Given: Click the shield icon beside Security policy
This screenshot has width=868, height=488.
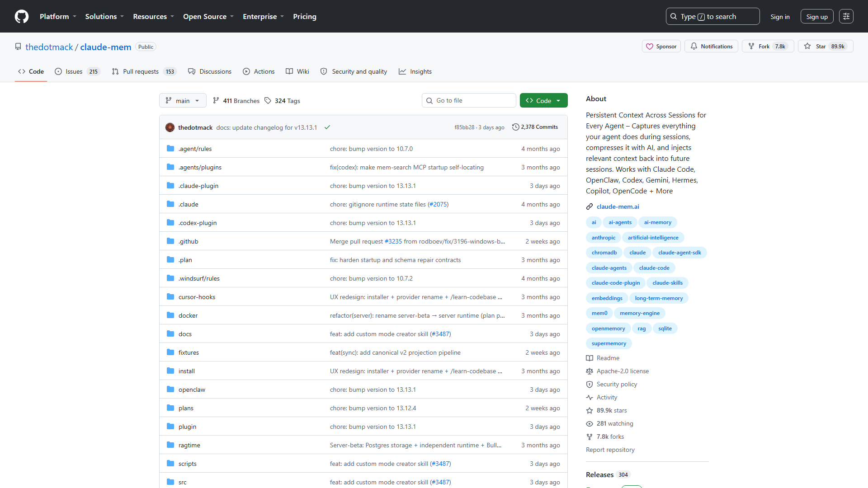Looking at the screenshot, I should click(x=590, y=384).
